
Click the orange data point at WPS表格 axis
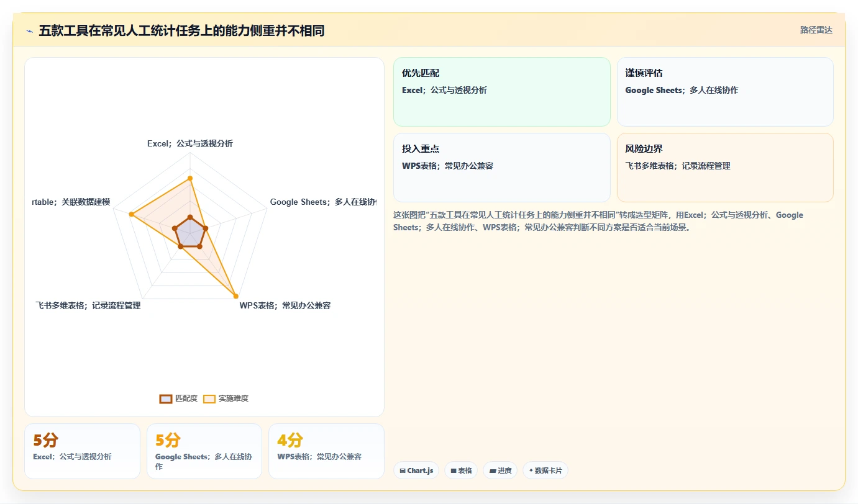[235, 295]
